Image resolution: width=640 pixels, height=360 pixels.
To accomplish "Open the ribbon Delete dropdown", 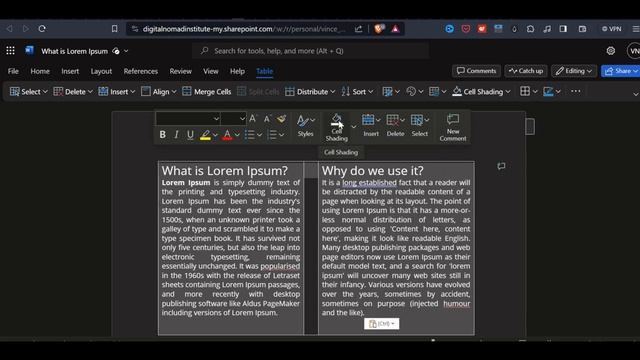I will pos(73,91).
